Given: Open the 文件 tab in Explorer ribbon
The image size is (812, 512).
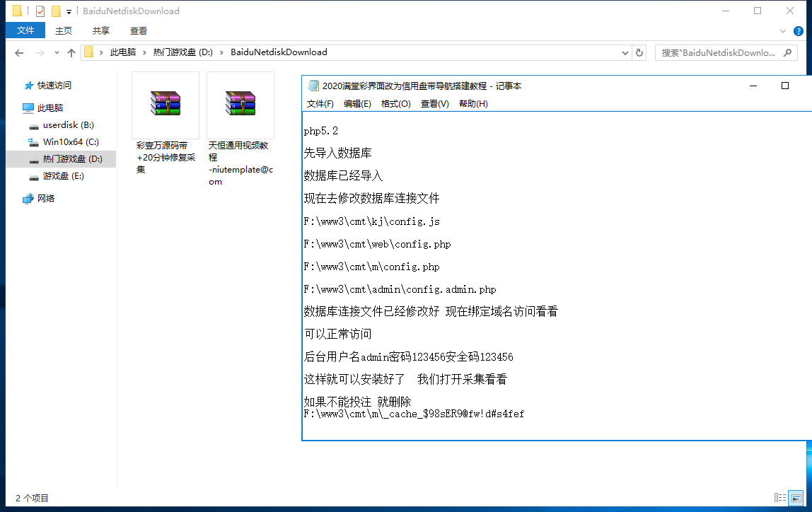Looking at the screenshot, I should [25, 30].
